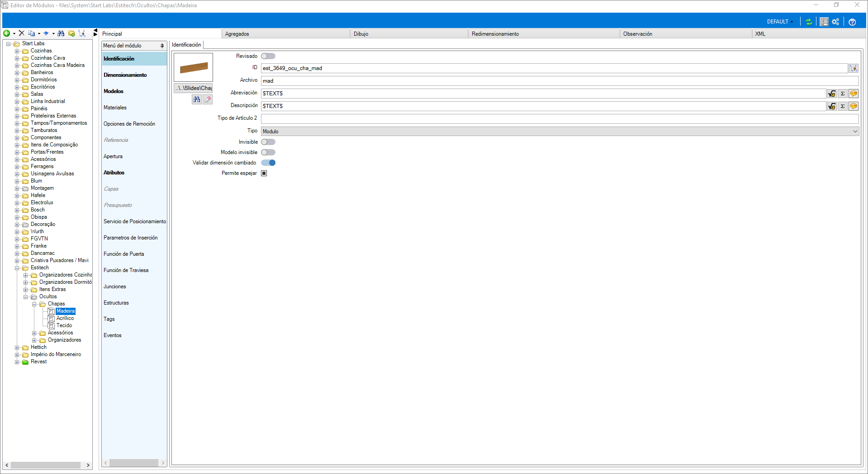Pin the Menú del módulo panel
Image resolution: width=868 pixels, height=474 pixels.
(x=162, y=46)
